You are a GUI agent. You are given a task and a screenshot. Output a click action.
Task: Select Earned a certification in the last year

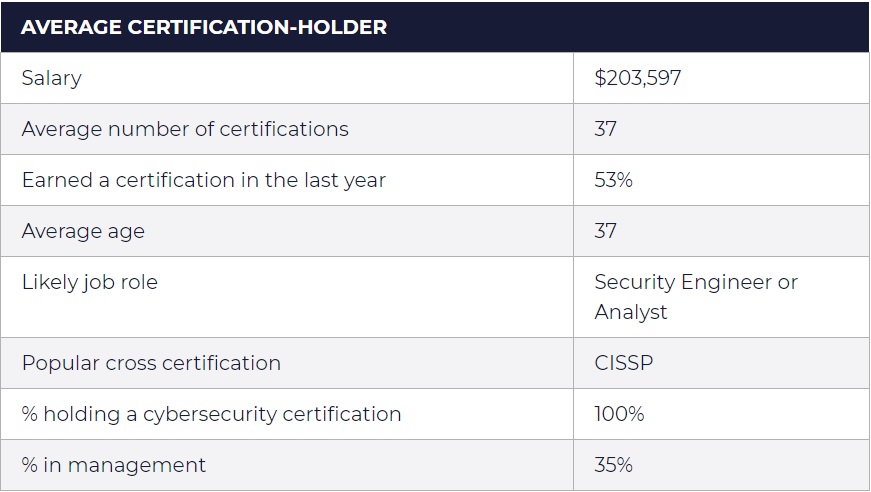[x=203, y=180]
